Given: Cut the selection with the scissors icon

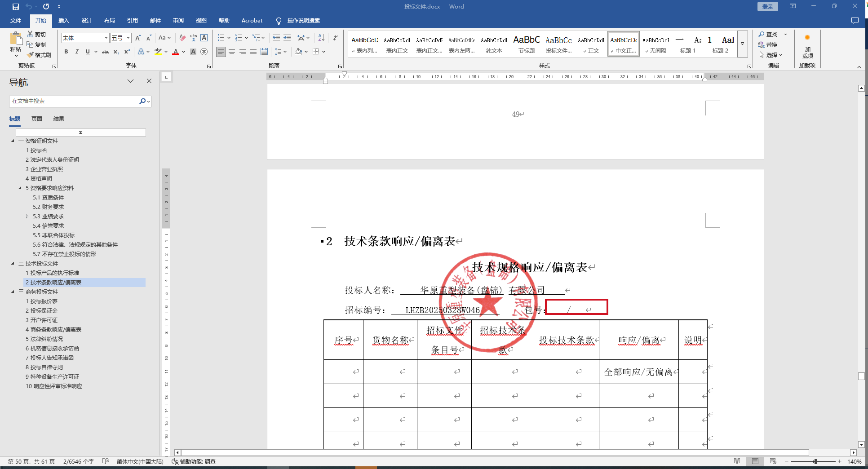Looking at the screenshot, I should (x=36, y=34).
